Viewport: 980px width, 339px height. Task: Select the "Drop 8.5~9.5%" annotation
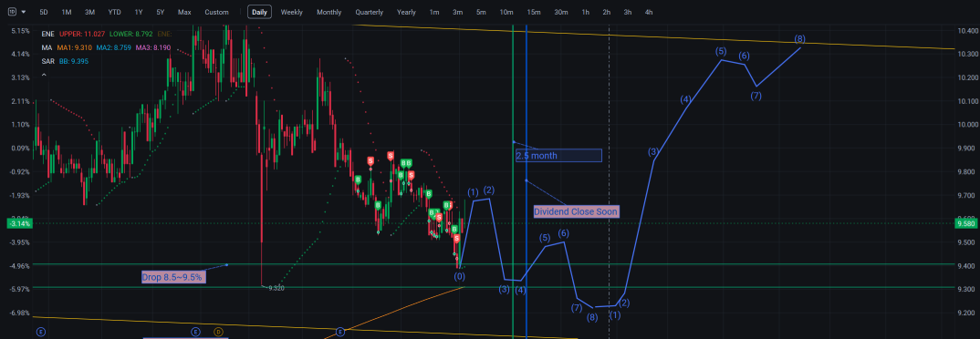click(x=173, y=277)
